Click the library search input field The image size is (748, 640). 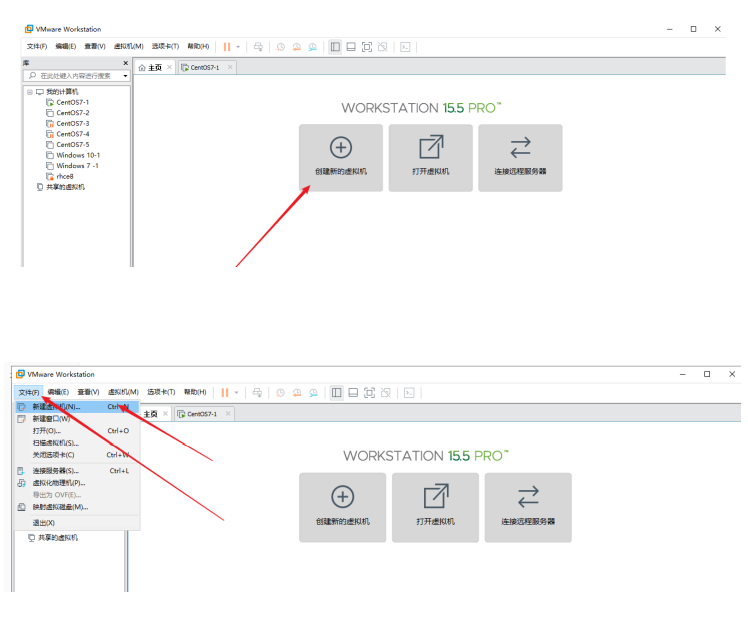[73, 75]
